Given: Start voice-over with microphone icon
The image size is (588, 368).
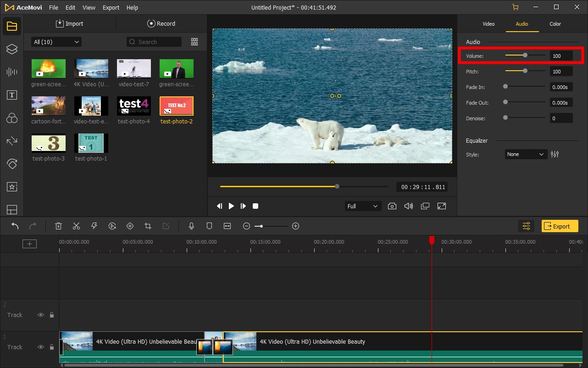Looking at the screenshot, I should point(192,226).
